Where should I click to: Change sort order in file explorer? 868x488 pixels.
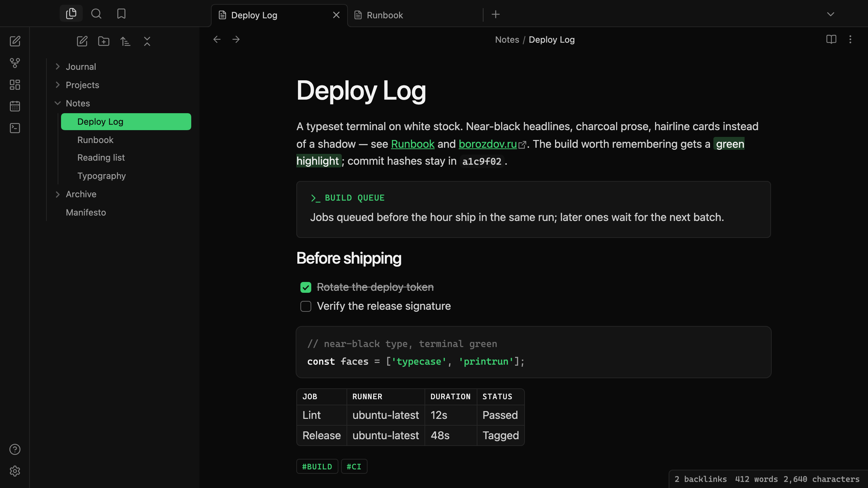125,41
